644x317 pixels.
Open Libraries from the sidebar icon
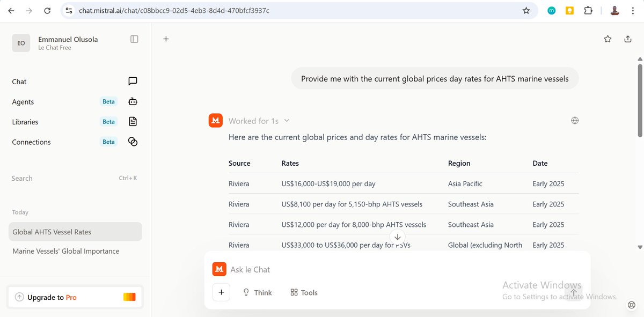point(133,122)
